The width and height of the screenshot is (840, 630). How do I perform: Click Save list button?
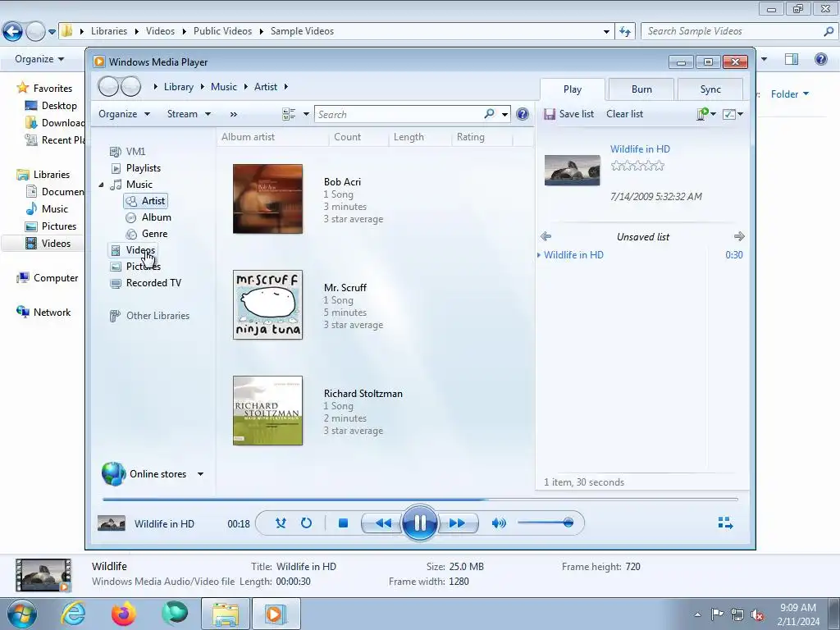(x=569, y=113)
